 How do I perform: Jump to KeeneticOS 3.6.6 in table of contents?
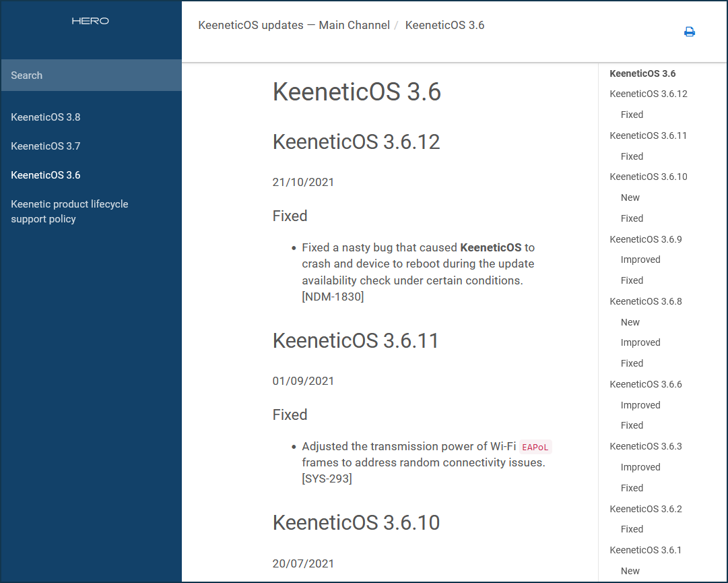pos(646,384)
